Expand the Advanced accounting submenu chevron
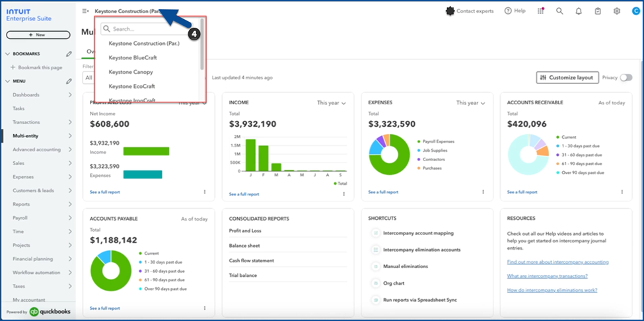The width and height of the screenshot is (644, 321). click(x=70, y=149)
